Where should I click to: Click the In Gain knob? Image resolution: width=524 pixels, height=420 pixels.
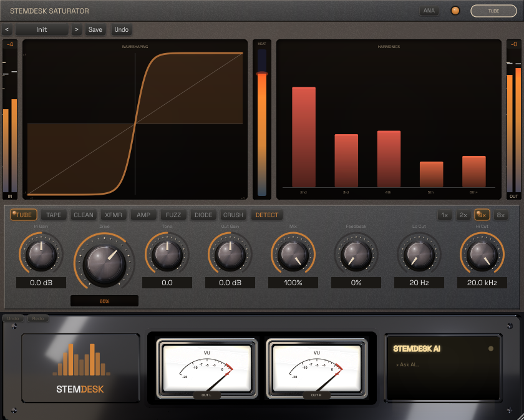[x=41, y=255]
